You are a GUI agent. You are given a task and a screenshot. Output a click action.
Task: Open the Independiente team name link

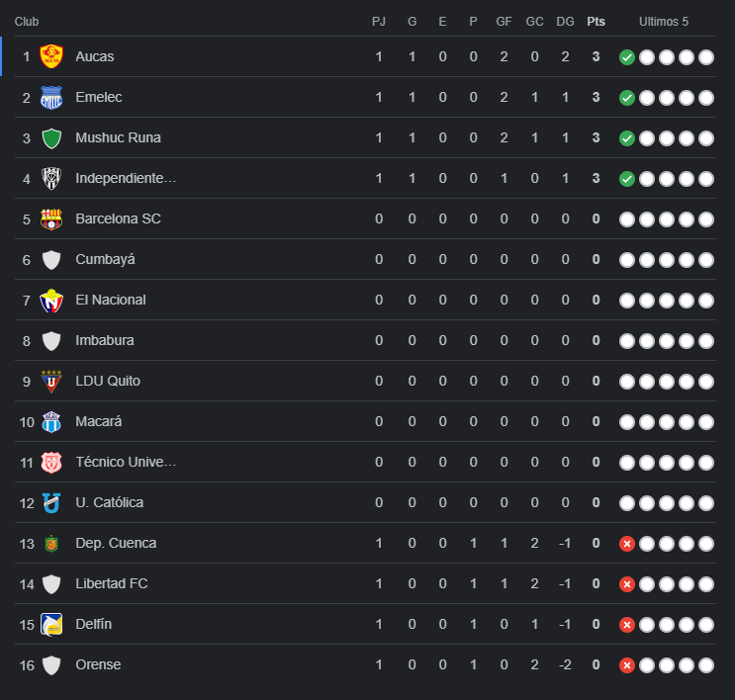click(126, 179)
